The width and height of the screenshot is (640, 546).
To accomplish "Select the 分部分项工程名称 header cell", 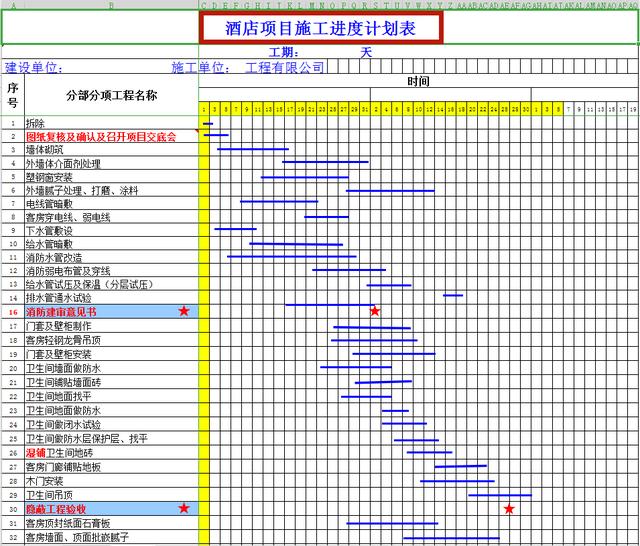I will (111, 95).
